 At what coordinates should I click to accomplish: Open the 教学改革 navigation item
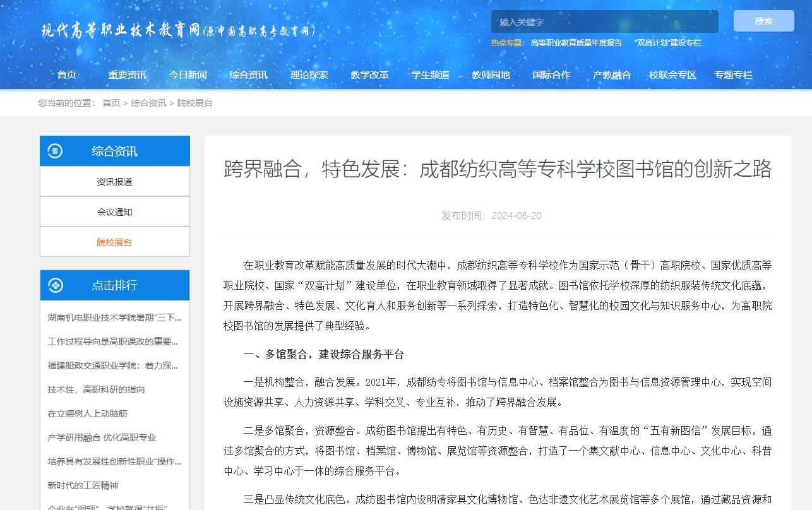369,75
